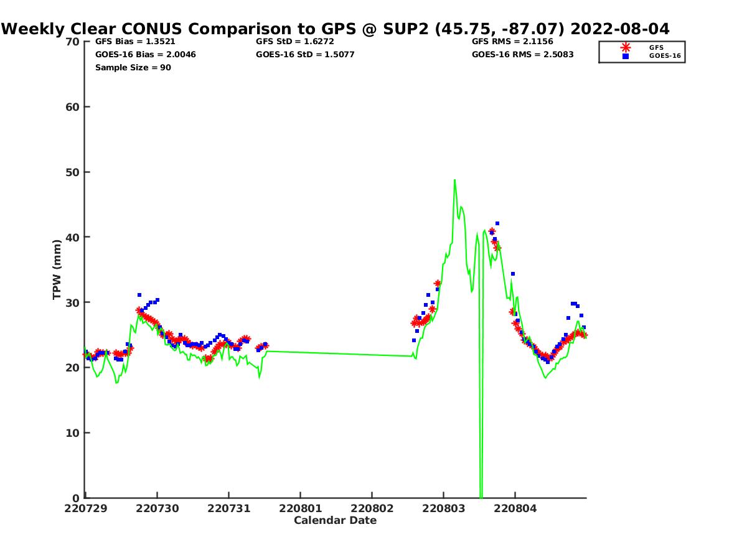
Task: Click the 220801 x-axis tick label
Action: [x=300, y=508]
